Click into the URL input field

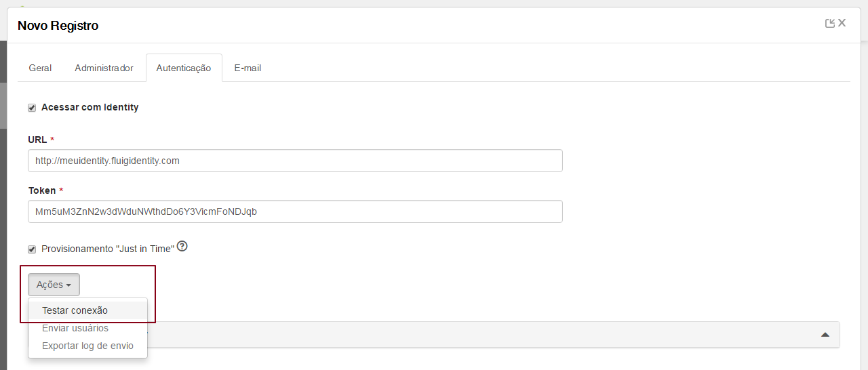coord(295,161)
